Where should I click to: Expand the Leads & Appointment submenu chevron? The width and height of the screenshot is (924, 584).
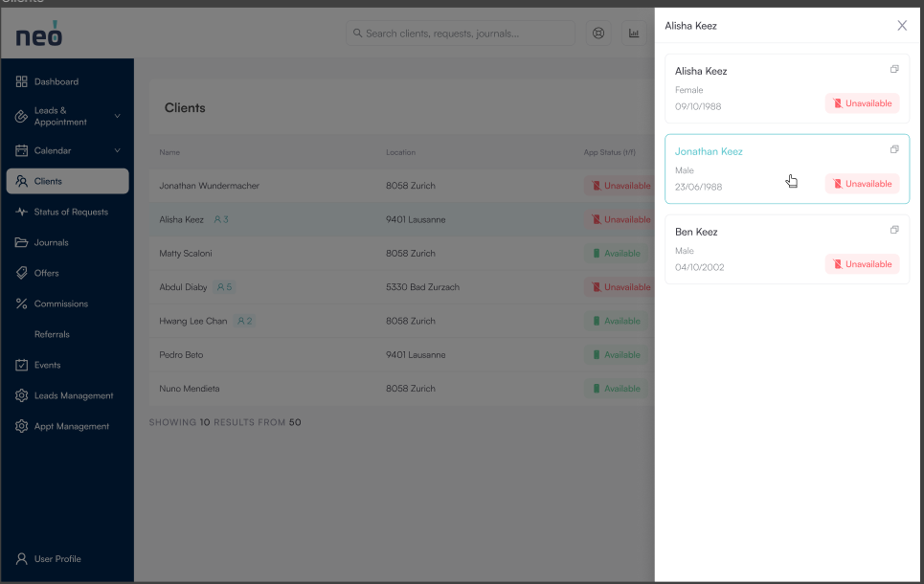pos(118,116)
